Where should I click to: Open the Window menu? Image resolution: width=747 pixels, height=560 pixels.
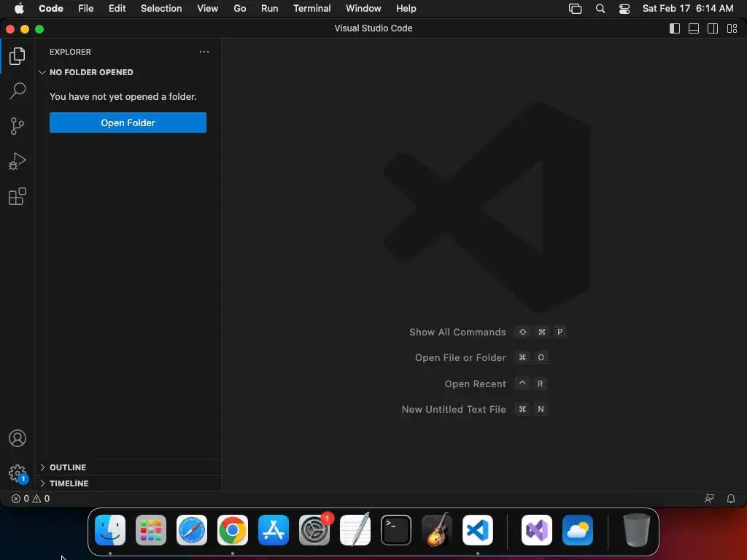coord(363,9)
